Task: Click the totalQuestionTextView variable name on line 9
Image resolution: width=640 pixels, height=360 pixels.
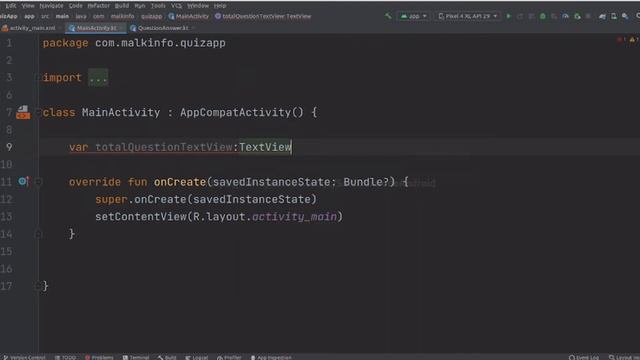Action: pyautogui.click(x=164, y=147)
